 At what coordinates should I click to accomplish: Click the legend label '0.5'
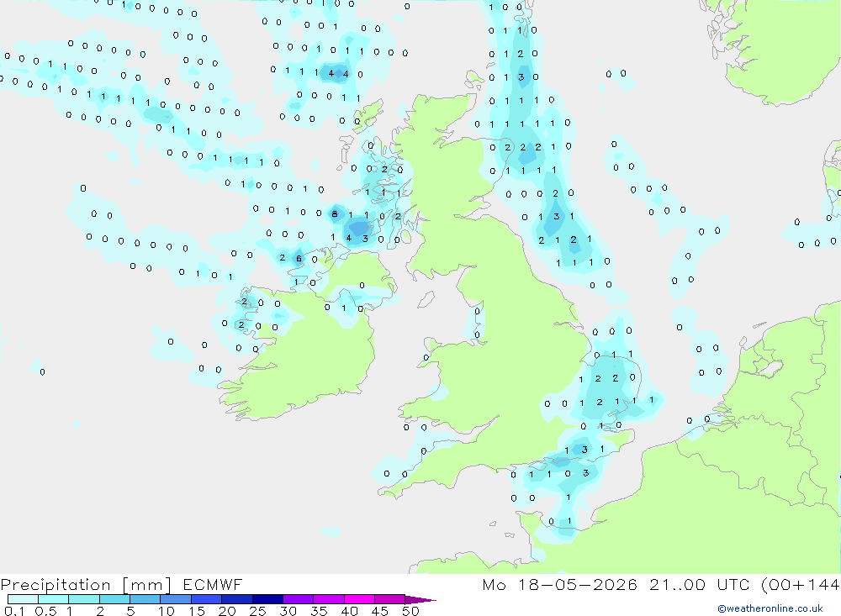point(45,611)
